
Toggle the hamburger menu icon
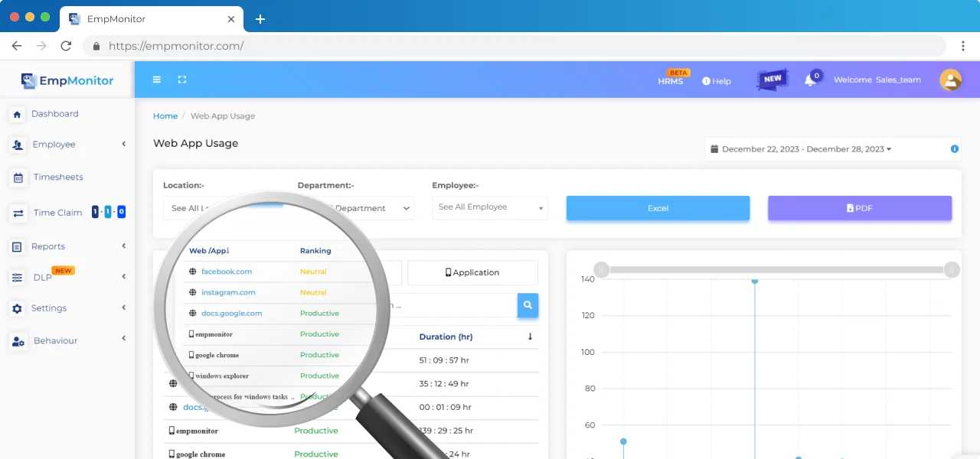pyautogui.click(x=157, y=80)
